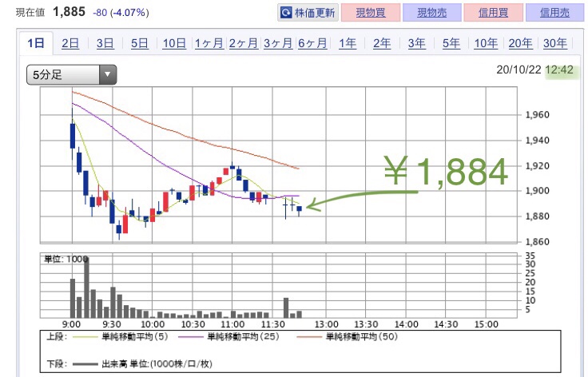Click the current price 1,885
This screenshot has width=588, height=377.
point(69,12)
